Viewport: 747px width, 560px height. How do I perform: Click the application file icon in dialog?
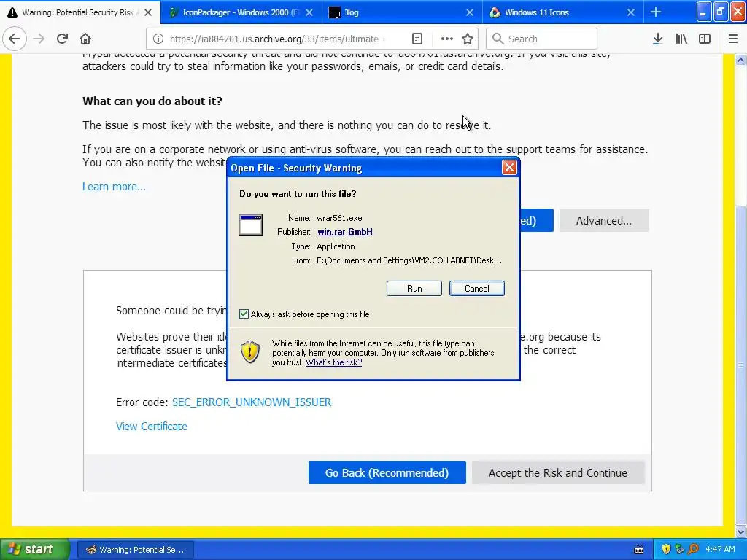(251, 225)
